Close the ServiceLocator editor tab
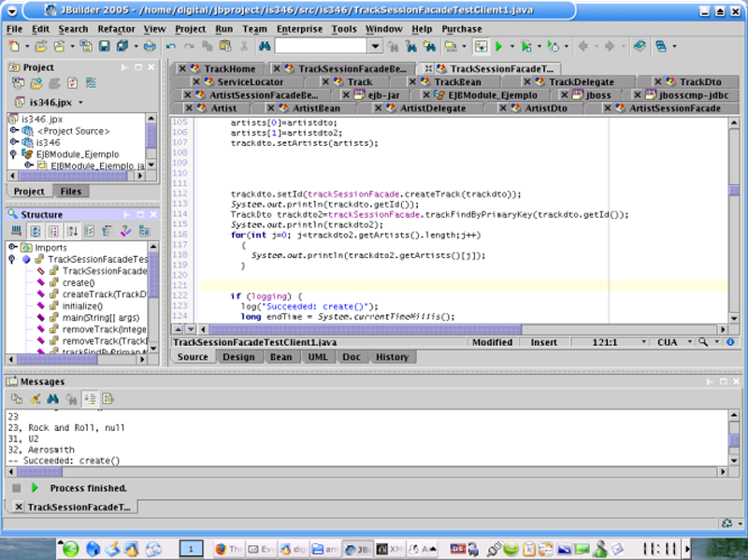748x560 pixels. 195,82
